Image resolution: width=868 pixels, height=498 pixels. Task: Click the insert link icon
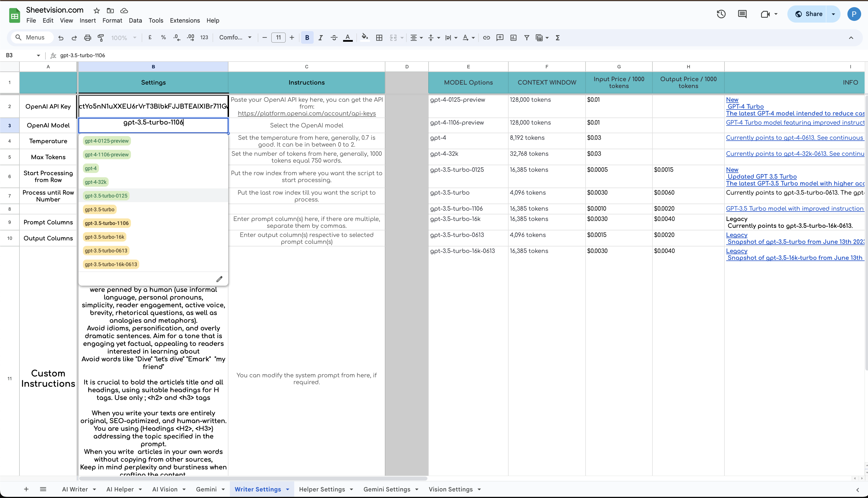point(486,38)
